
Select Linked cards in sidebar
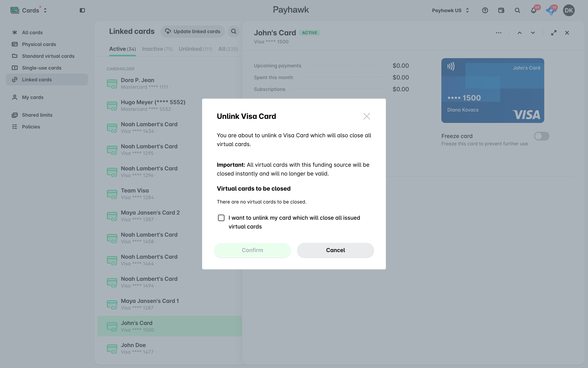click(x=47, y=80)
